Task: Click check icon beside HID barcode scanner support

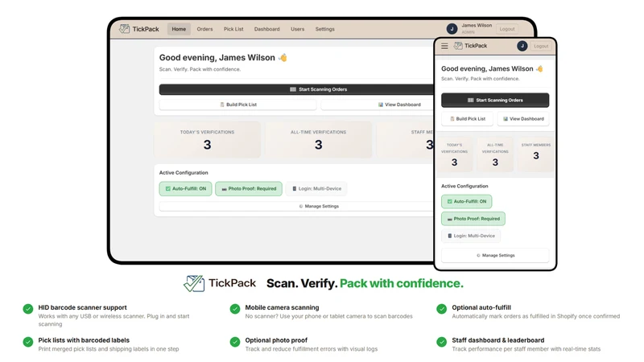Action: point(28,309)
